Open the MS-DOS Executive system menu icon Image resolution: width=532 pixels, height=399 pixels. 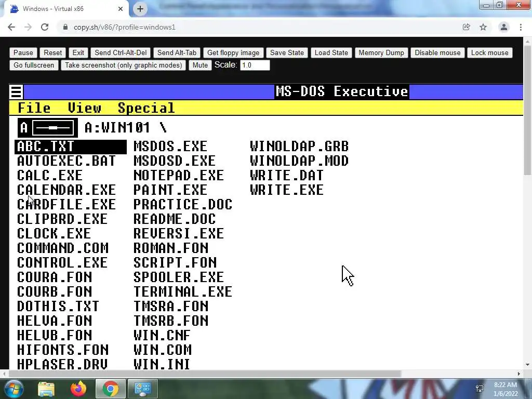pyautogui.click(x=16, y=91)
